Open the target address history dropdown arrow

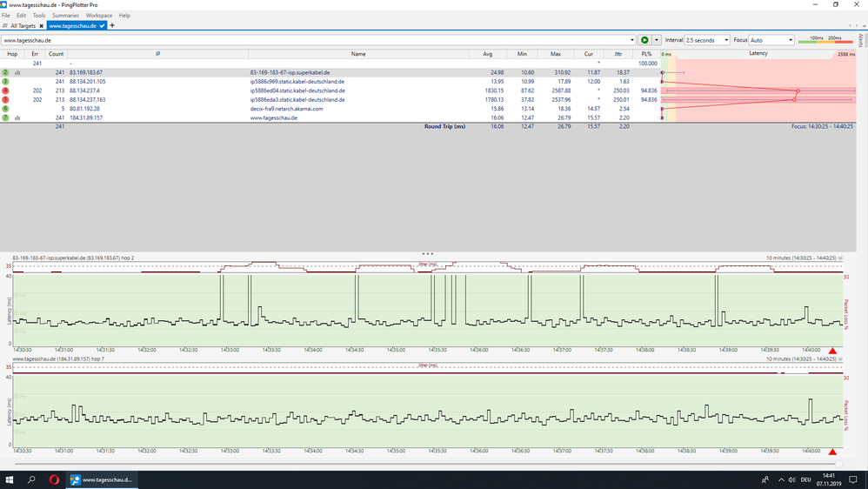(x=632, y=40)
